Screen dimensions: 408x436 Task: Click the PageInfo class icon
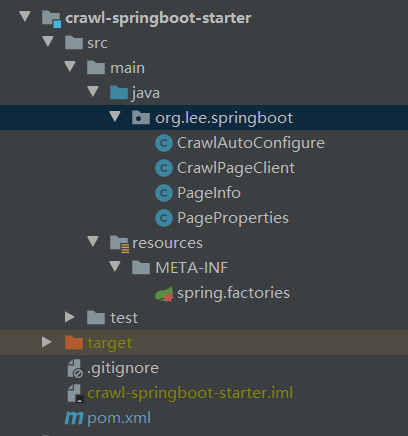[x=164, y=193]
